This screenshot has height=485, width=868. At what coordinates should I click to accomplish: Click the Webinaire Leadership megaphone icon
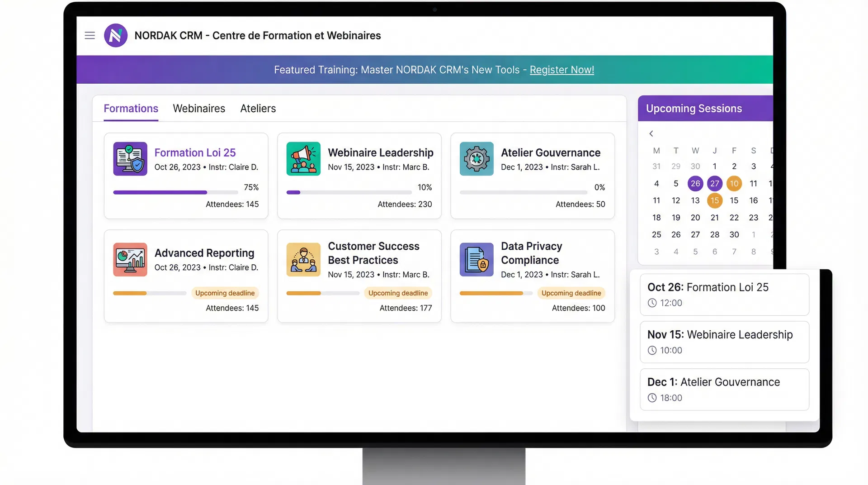(x=303, y=159)
